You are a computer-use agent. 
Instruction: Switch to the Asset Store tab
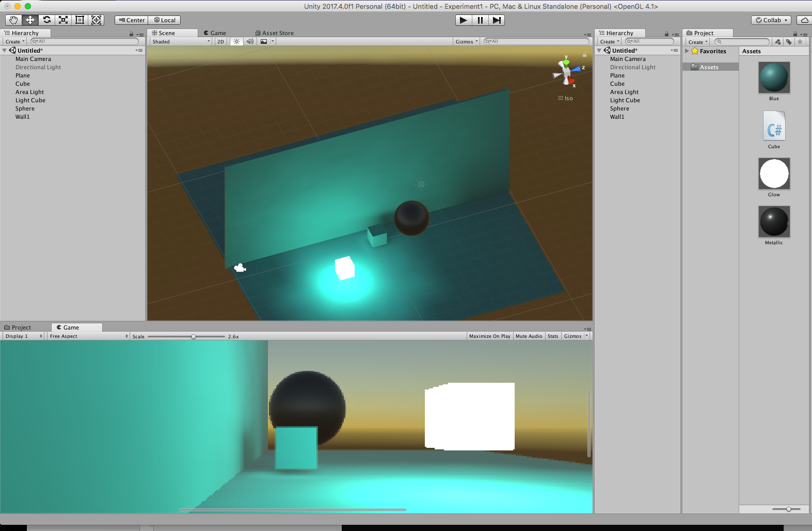point(274,33)
